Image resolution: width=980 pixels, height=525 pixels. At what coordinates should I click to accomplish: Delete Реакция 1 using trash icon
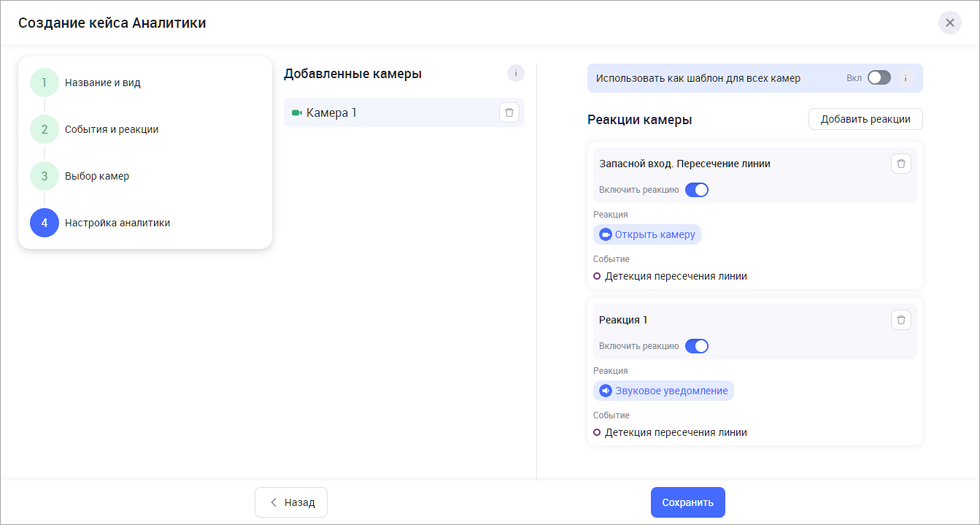coord(900,320)
